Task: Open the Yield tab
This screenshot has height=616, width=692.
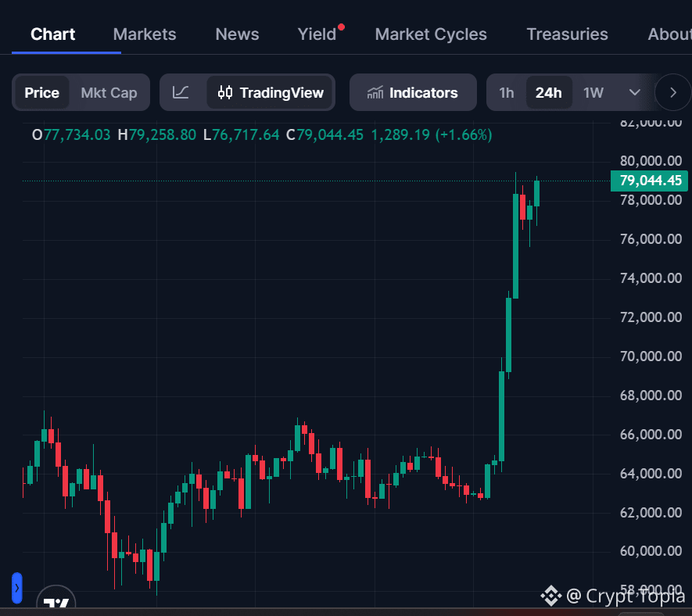Action: click(x=317, y=34)
